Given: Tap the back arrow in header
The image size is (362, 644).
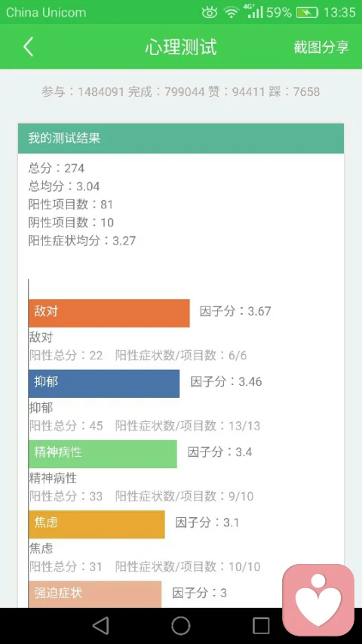Looking at the screenshot, I should [x=28, y=47].
